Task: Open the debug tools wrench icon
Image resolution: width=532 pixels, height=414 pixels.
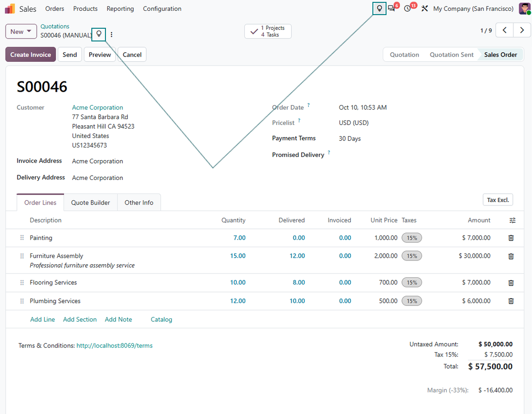Action: (425, 8)
